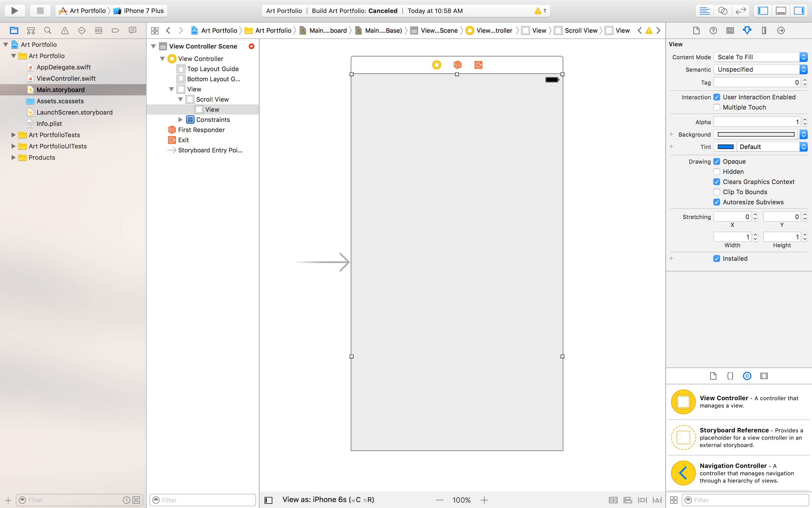Open the Find navigator

click(x=48, y=30)
